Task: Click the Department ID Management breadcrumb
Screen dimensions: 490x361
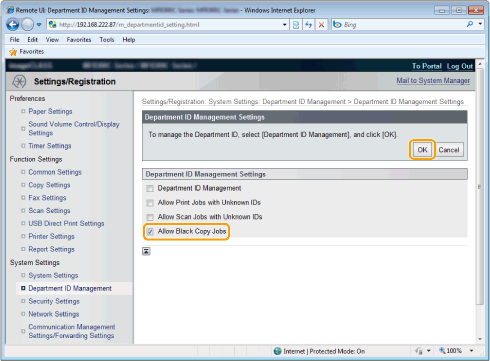Action: 304,102
